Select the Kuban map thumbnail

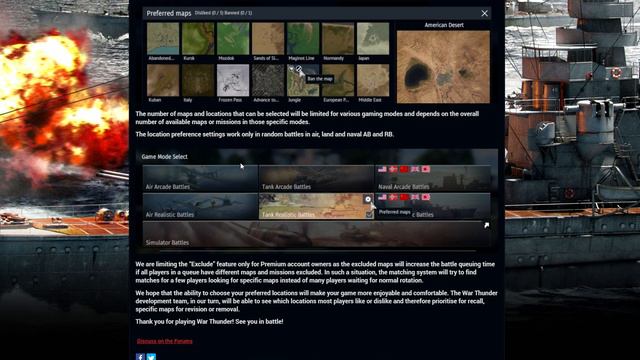point(163,80)
